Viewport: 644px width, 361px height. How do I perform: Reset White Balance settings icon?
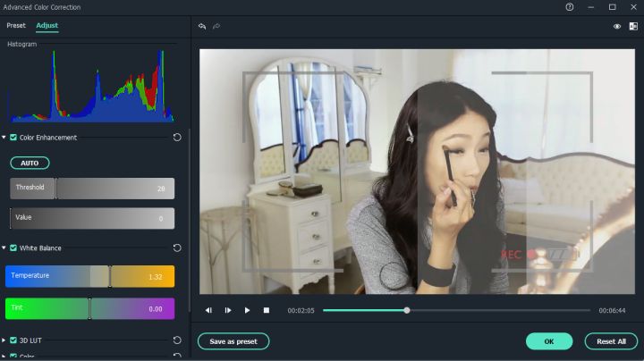177,248
